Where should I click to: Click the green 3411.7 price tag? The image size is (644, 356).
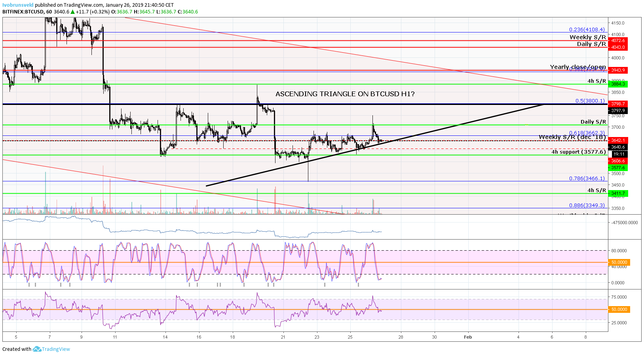tap(618, 194)
